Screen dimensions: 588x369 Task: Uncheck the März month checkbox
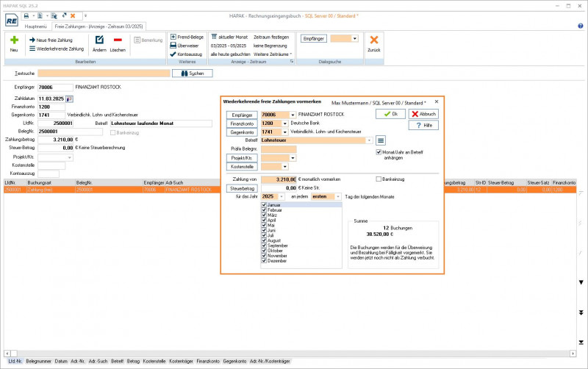point(263,215)
